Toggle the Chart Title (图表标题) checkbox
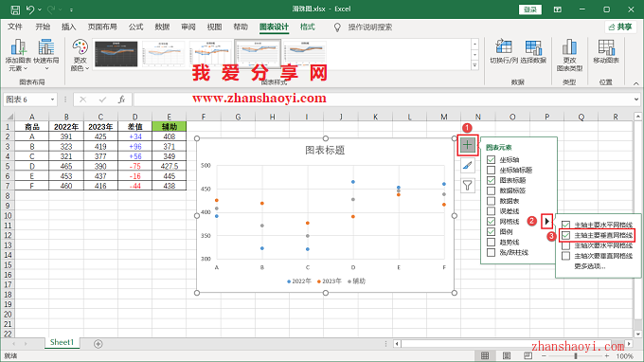This screenshot has height=362, width=644. (491, 180)
